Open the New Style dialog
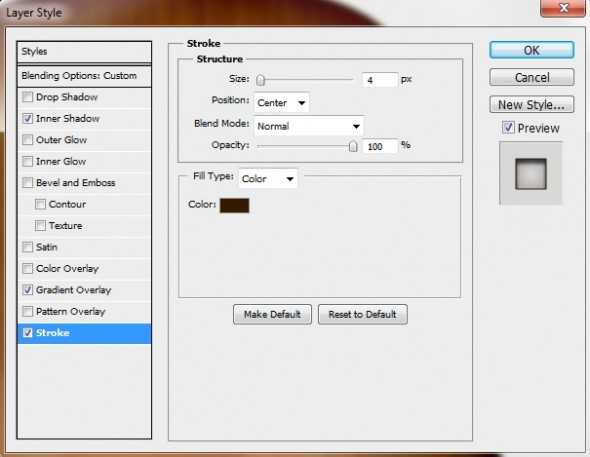This screenshot has width=590, height=457. click(532, 105)
